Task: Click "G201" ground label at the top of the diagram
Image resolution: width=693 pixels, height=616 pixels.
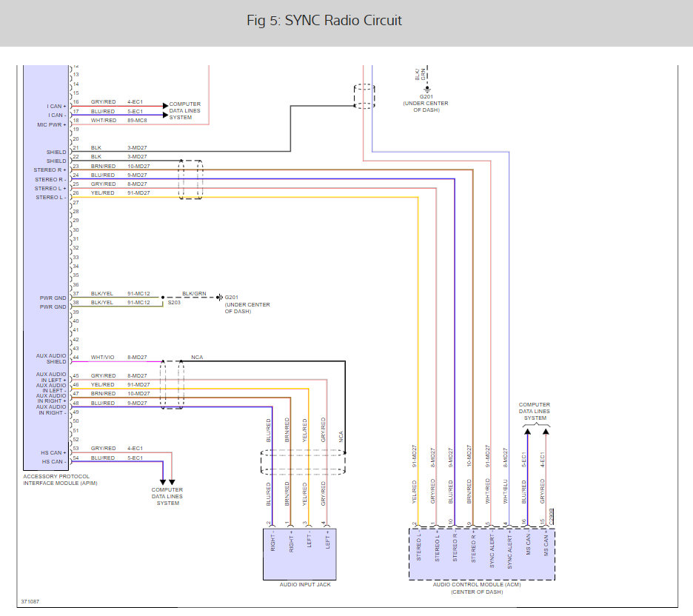Action: (426, 97)
